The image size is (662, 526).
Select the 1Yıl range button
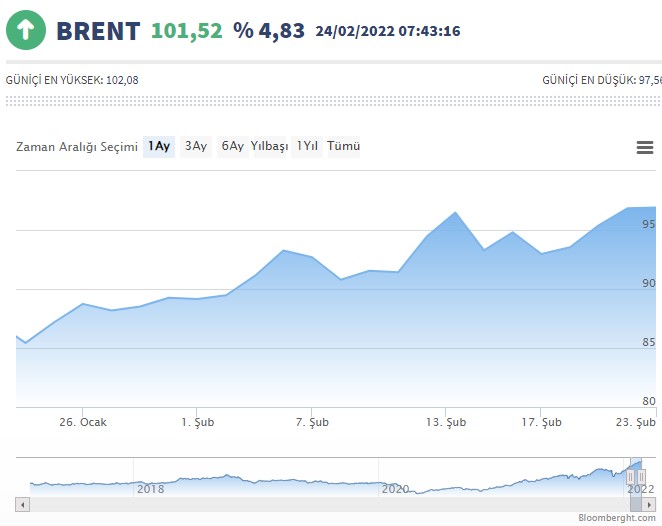(x=306, y=146)
